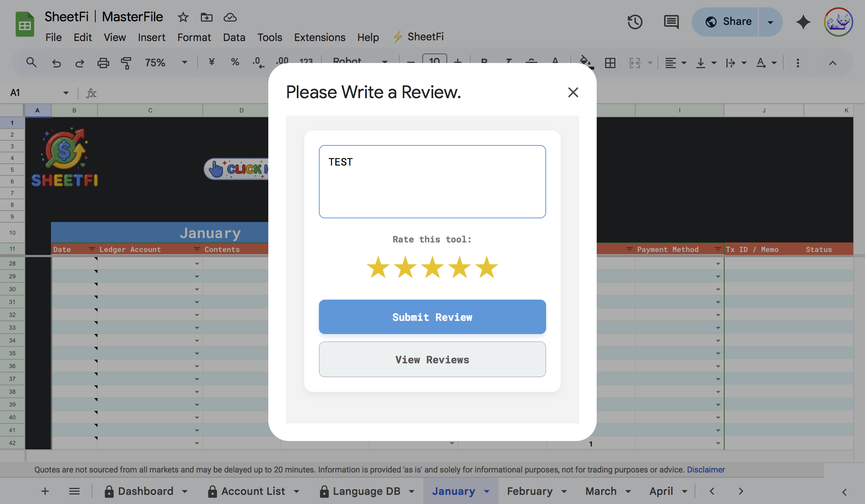Star the SheetFi MasterFile document

pos(183,17)
